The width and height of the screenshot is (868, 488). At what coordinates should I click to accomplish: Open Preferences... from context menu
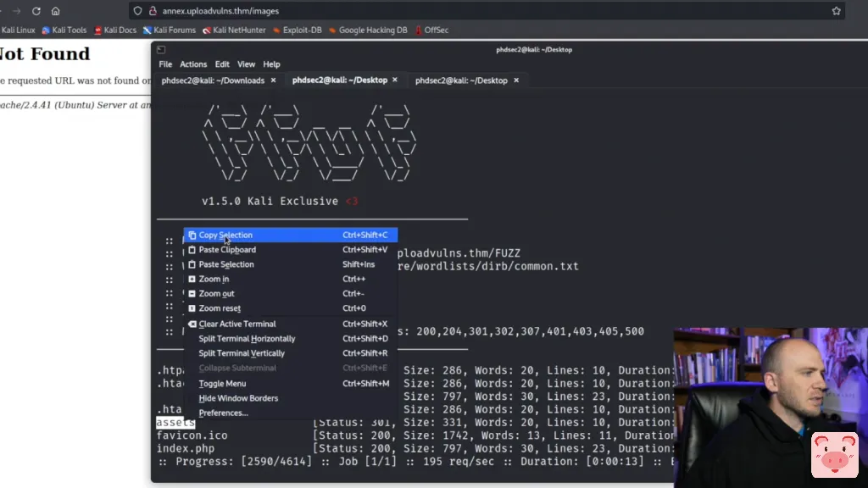point(291,413)
